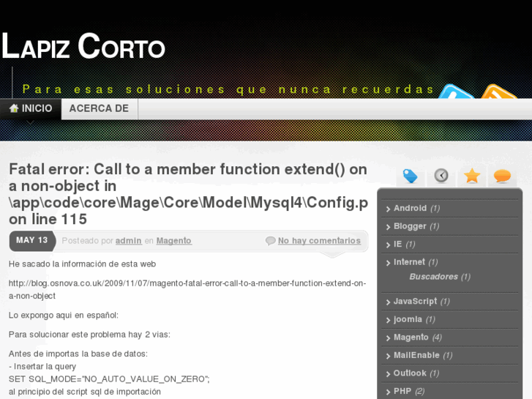The image size is (532, 399).
Task: Click the text Para solucionar este problema hay 2 vias
Action: [89, 335]
